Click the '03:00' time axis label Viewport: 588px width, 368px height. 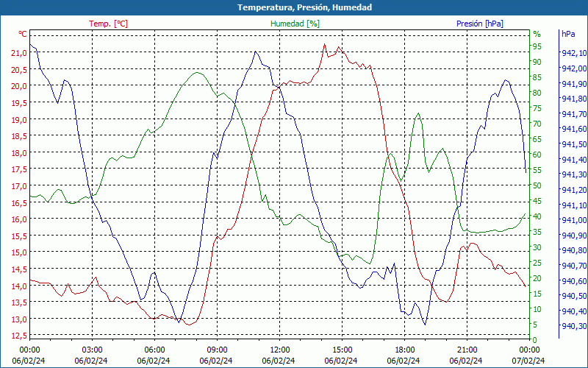pos(93,350)
